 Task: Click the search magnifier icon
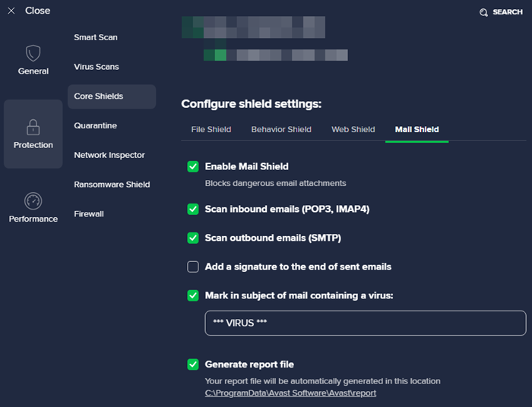(x=483, y=13)
